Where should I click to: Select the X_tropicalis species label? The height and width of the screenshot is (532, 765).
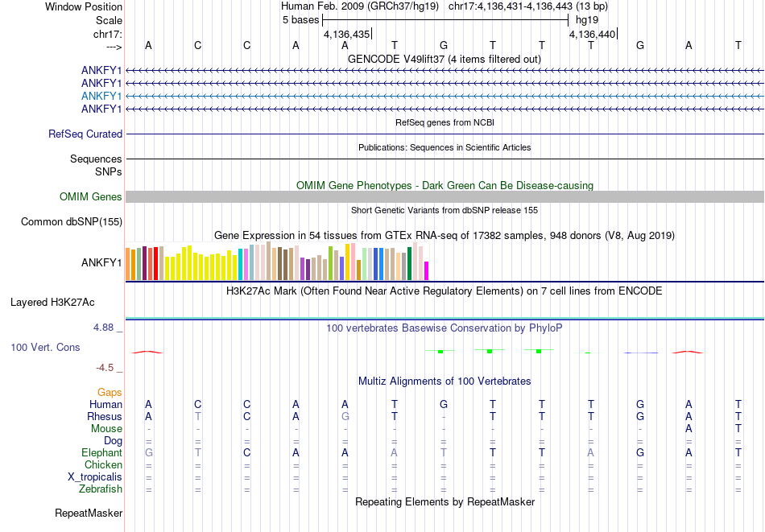tap(95, 477)
